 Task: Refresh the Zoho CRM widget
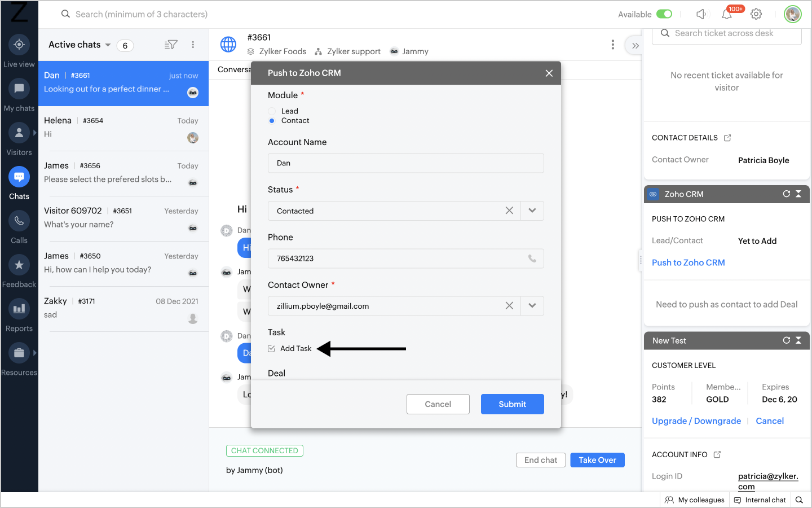pos(787,194)
